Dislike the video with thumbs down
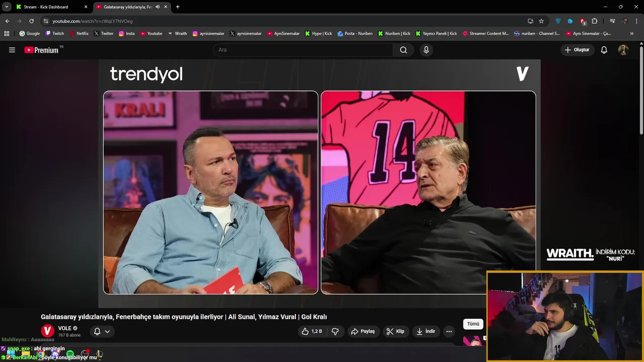644x362 pixels. [335, 331]
